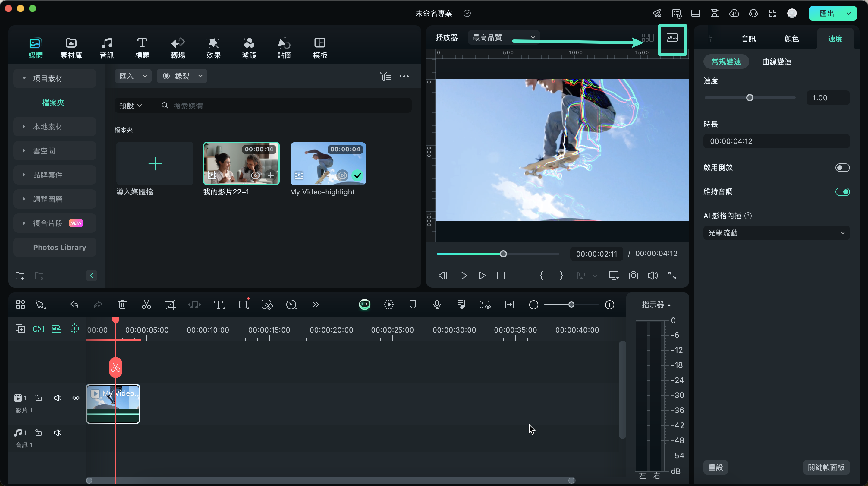The width and height of the screenshot is (868, 486).
Task: Click the player progress slider handle
Action: point(503,254)
